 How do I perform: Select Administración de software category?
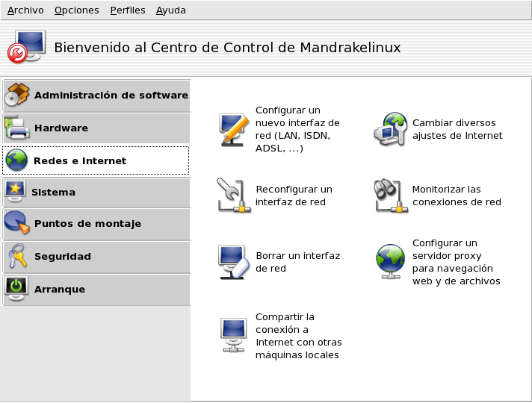coord(96,96)
